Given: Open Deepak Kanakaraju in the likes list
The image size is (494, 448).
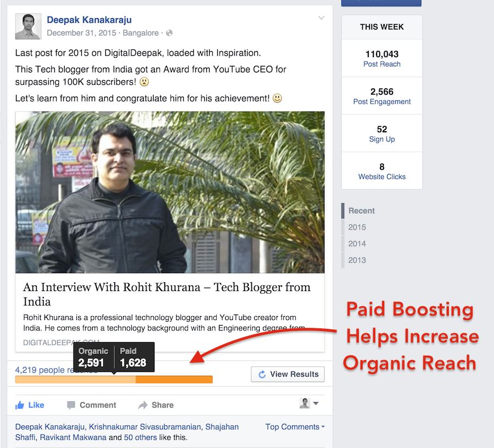Looking at the screenshot, I should point(49,427).
